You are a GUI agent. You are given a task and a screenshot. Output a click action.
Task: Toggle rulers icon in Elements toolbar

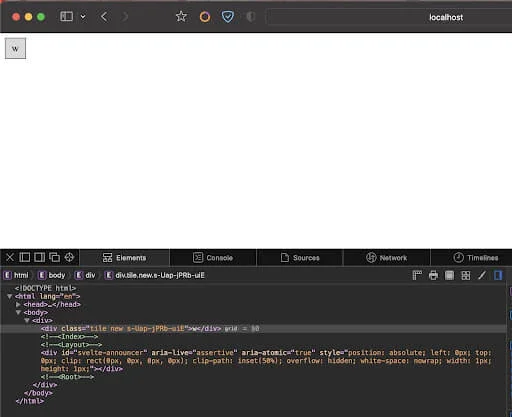pyautogui.click(x=417, y=275)
